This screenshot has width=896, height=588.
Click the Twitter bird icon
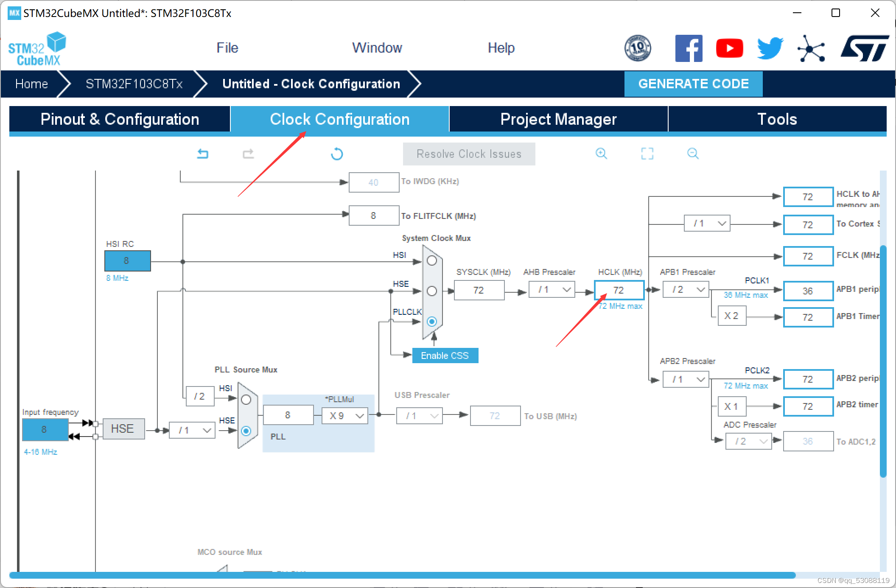point(770,48)
